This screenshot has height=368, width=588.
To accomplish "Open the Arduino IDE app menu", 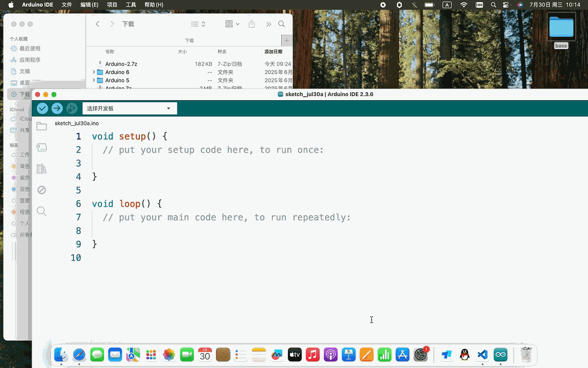I will click(37, 5).
